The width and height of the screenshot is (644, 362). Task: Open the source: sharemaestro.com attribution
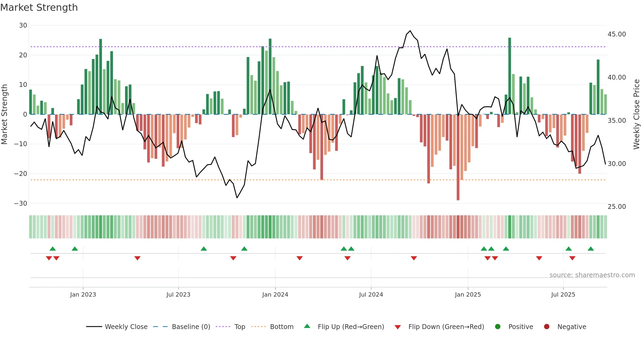(x=592, y=275)
